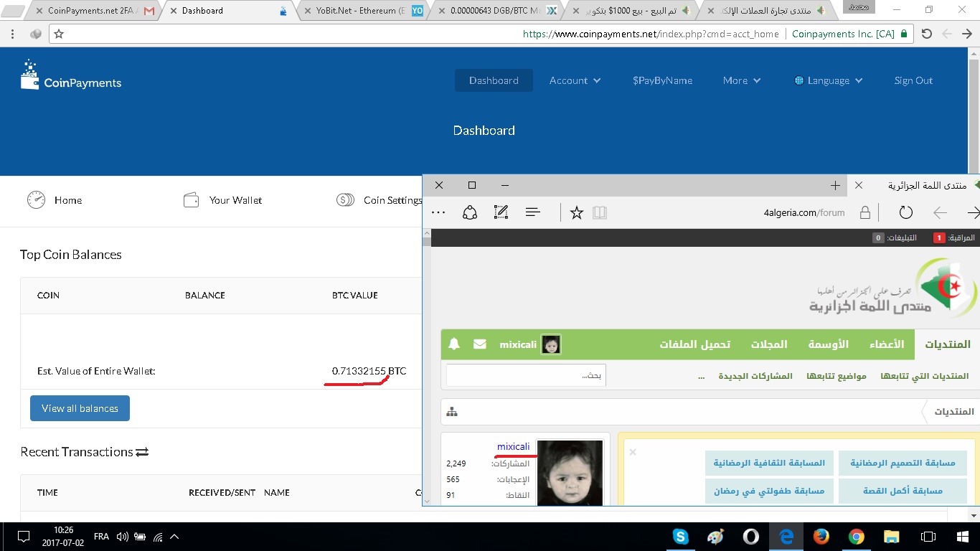Viewport: 980px width, 551px height.
Task: Click the CoinPayments logo
Action: click(x=71, y=75)
